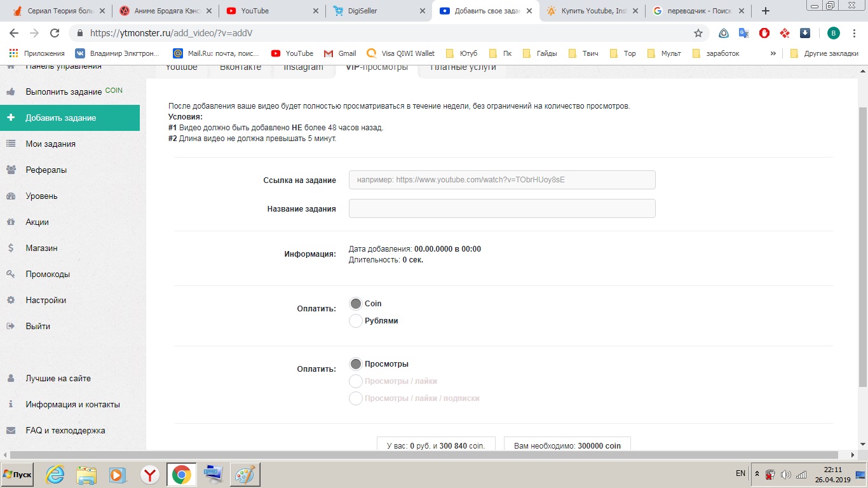The height and width of the screenshot is (488, 868).
Task: Open the Вконтакте task tab
Action: click(x=240, y=67)
